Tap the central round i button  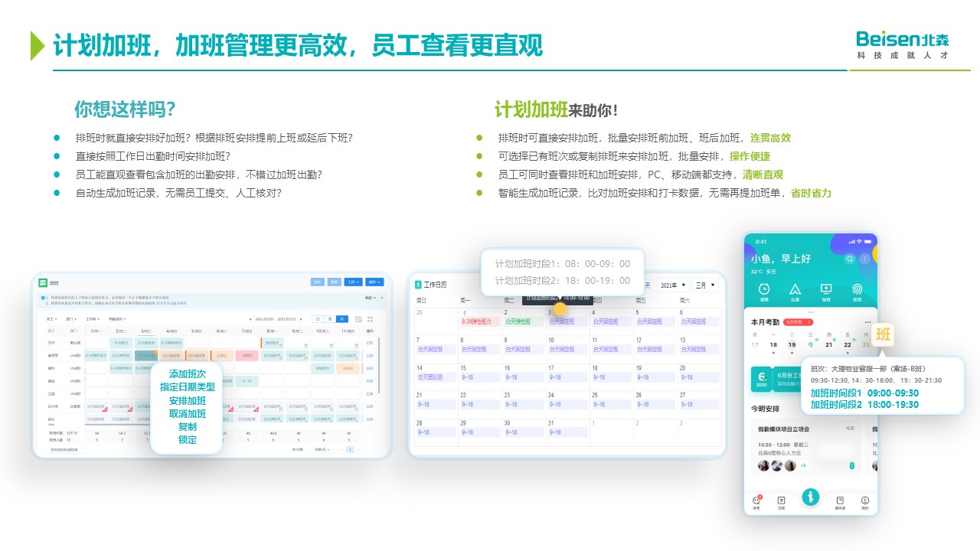pyautogui.click(x=810, y=496)
